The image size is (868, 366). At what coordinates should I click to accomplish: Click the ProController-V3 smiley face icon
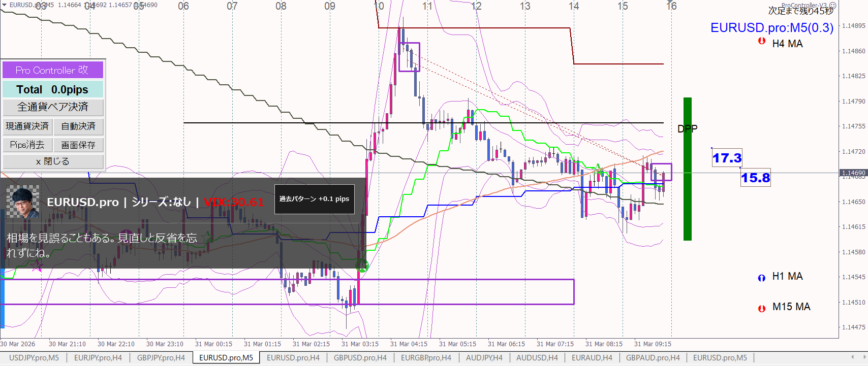(x=832, y=6)
